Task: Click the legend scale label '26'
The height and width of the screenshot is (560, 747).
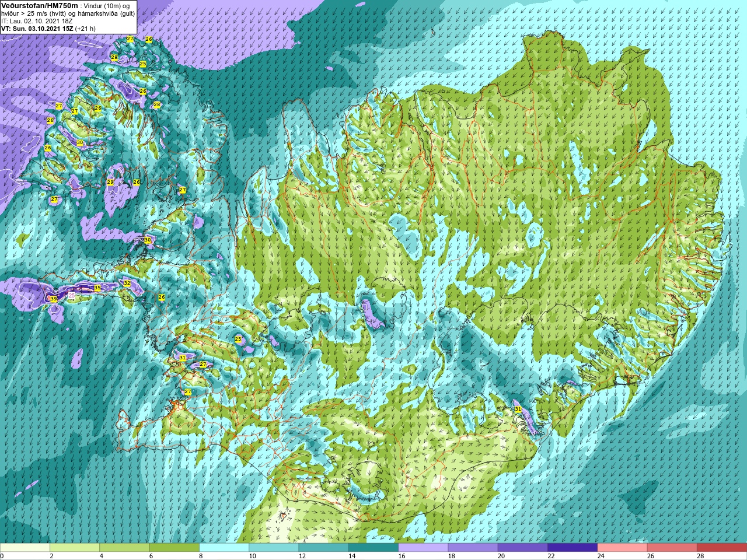Action: 651,556
